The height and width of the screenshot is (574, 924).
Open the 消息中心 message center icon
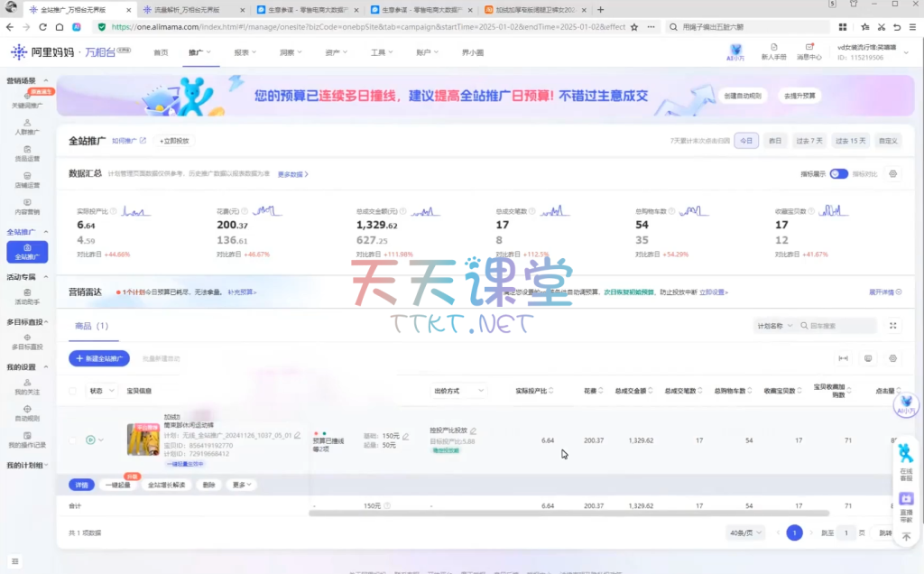(808, 51)
